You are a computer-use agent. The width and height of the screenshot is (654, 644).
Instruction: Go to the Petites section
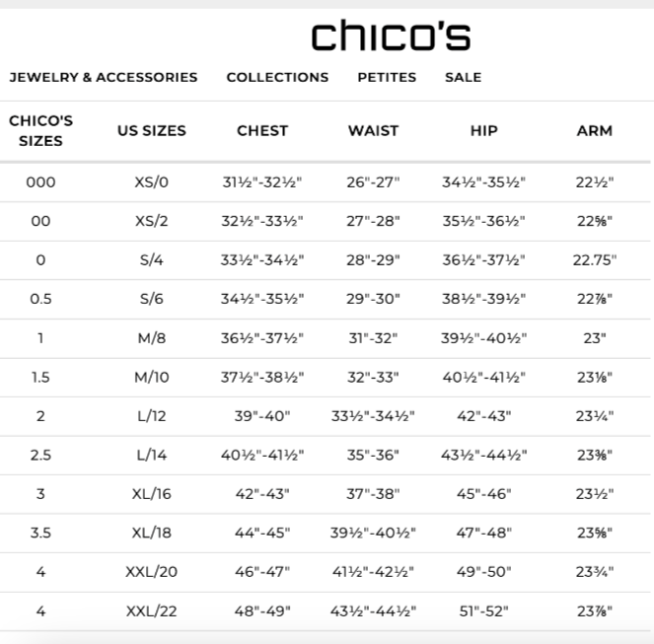point(387,77)
